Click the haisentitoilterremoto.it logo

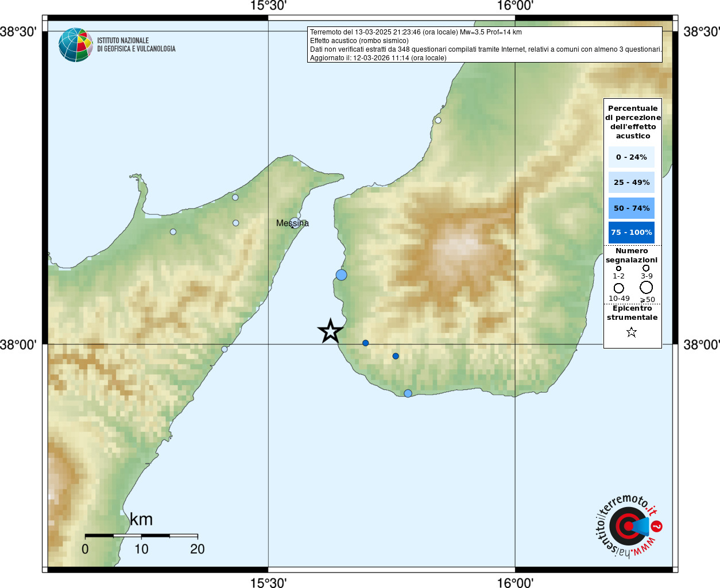click(x=628, y=526)
